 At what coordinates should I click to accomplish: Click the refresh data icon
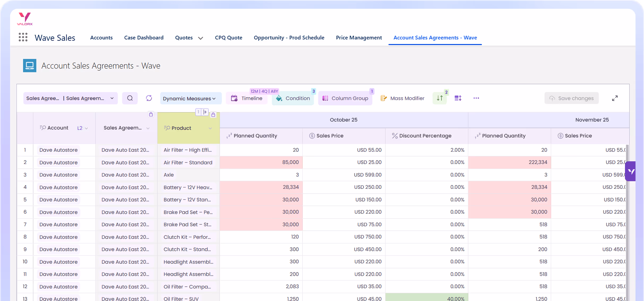[x=149, y=98]
